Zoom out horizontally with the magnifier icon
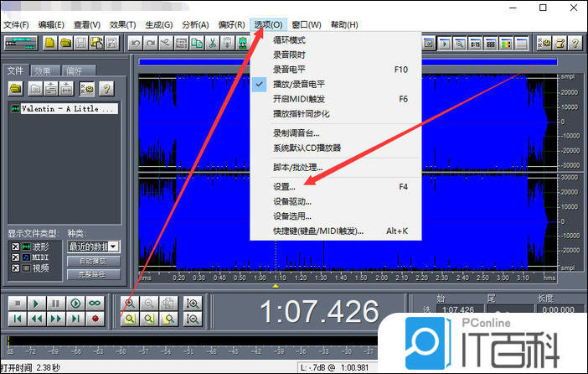Viewport: 588px width, 374px height. coord(149,304)
